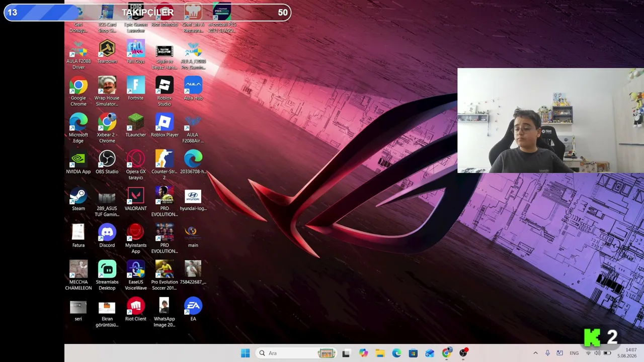Expand the hidden system tray icons
This screenshot has height=362, width=644.
pos(535,353)
